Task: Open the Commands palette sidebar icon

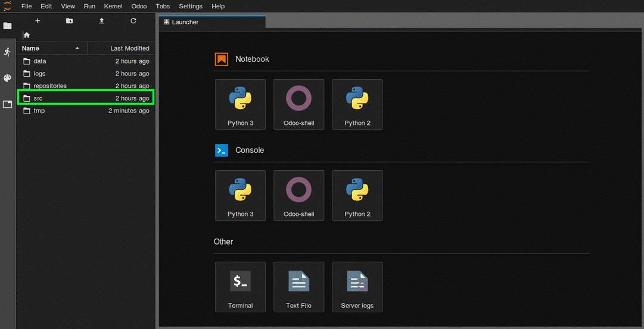Action: (x=7, y=79)
